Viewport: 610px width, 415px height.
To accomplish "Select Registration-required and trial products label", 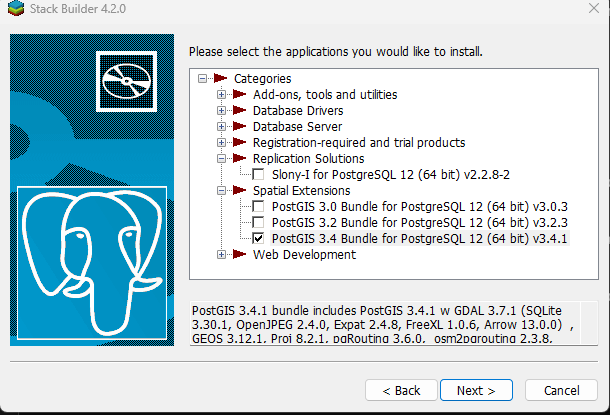I will [x=359, y=142].
